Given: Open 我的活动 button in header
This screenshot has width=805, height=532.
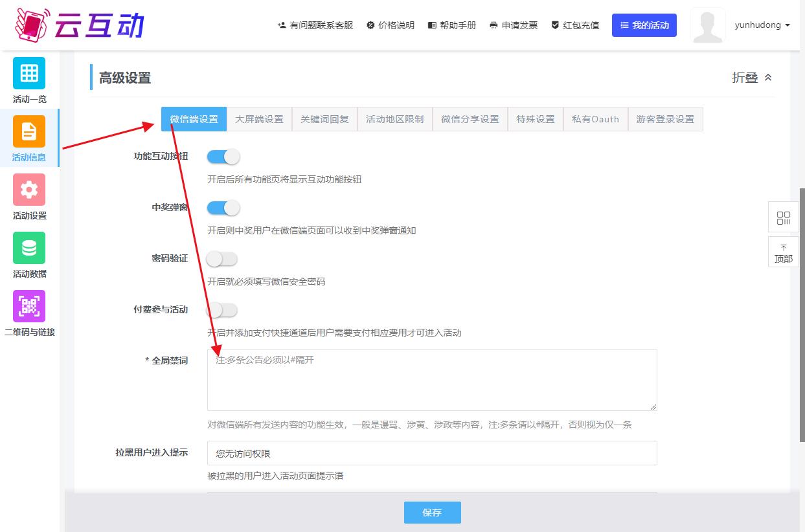Looking at the screenshot, I should 644,25.
